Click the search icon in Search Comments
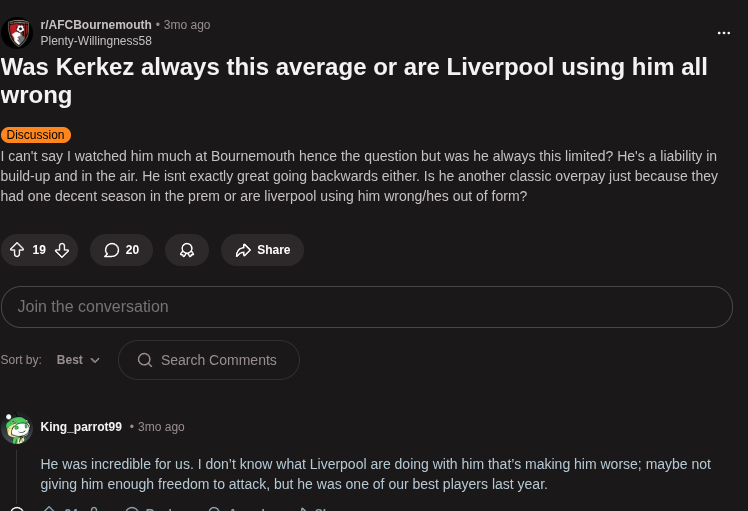This screenshot has width=748, height=511. 145,360
